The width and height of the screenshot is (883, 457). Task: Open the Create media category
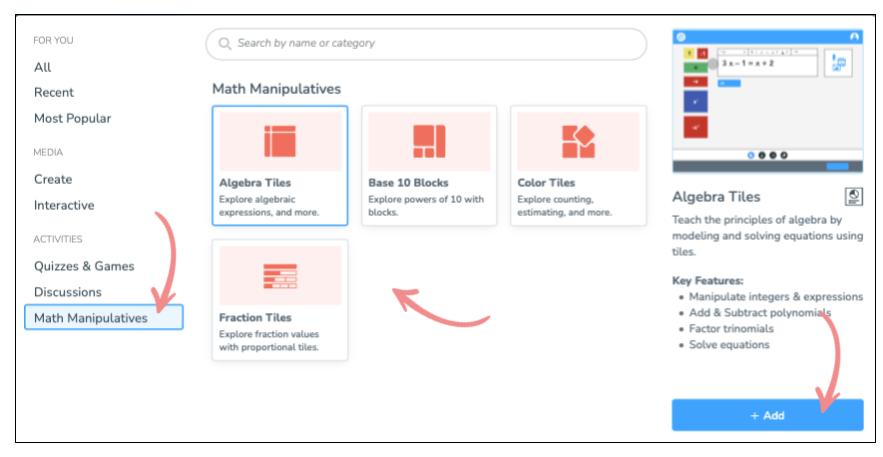(x=53, y=179)
